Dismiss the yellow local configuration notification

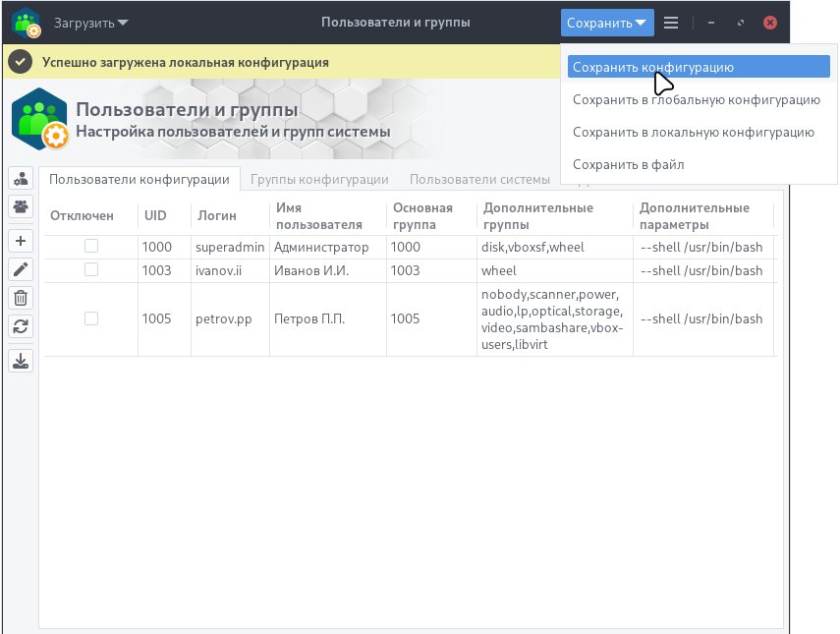(x=20, y=61)
